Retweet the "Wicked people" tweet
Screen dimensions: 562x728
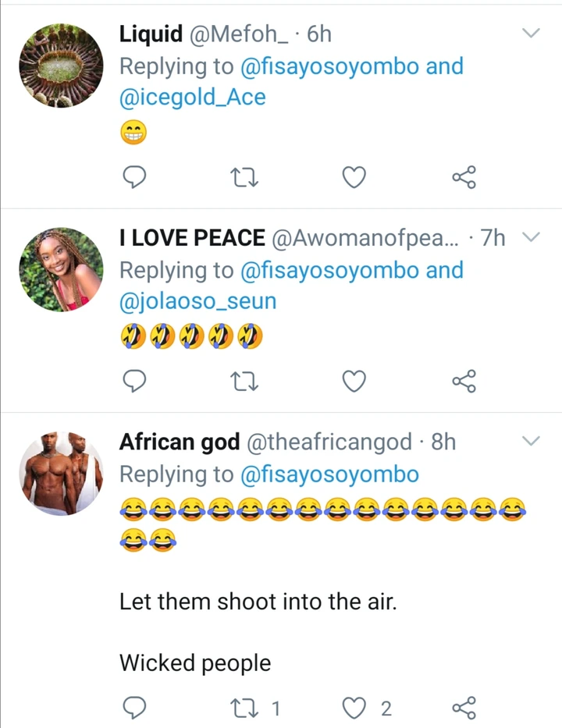[x=246, y=708]
